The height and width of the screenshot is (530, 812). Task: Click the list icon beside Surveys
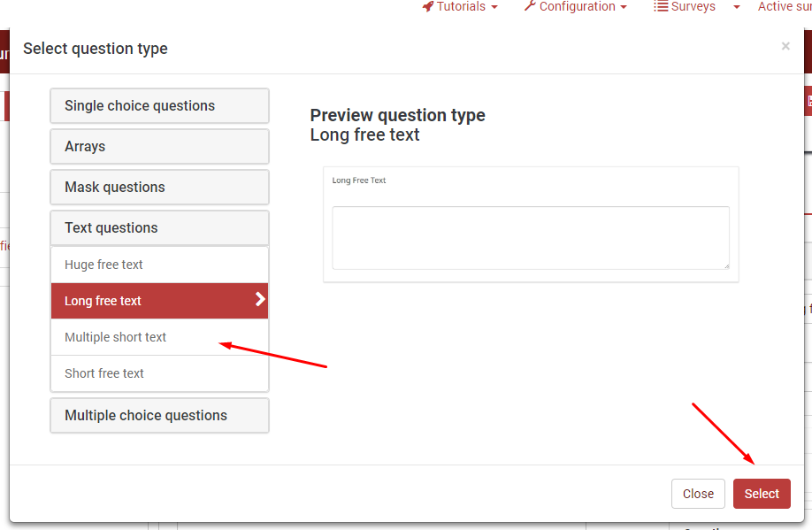pyautogui.click(x=661, y=6)
